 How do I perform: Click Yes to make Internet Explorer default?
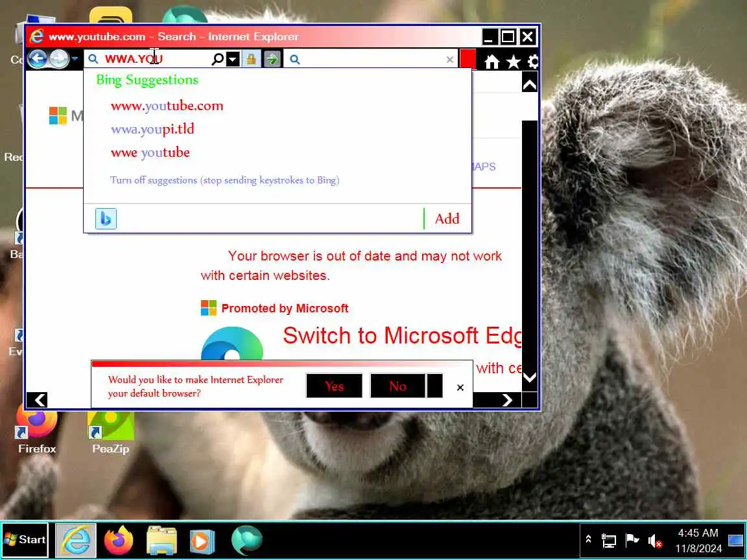tap(334, 386)
